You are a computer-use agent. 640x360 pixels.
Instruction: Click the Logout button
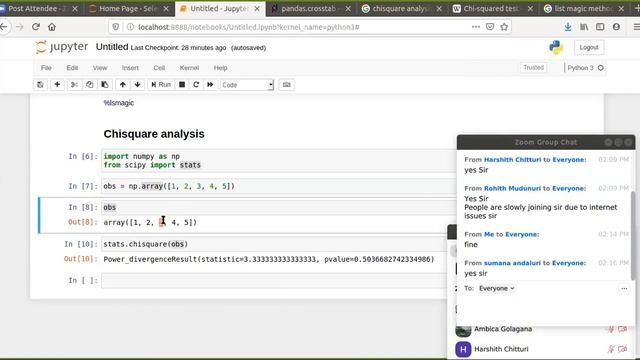point(589,47)
